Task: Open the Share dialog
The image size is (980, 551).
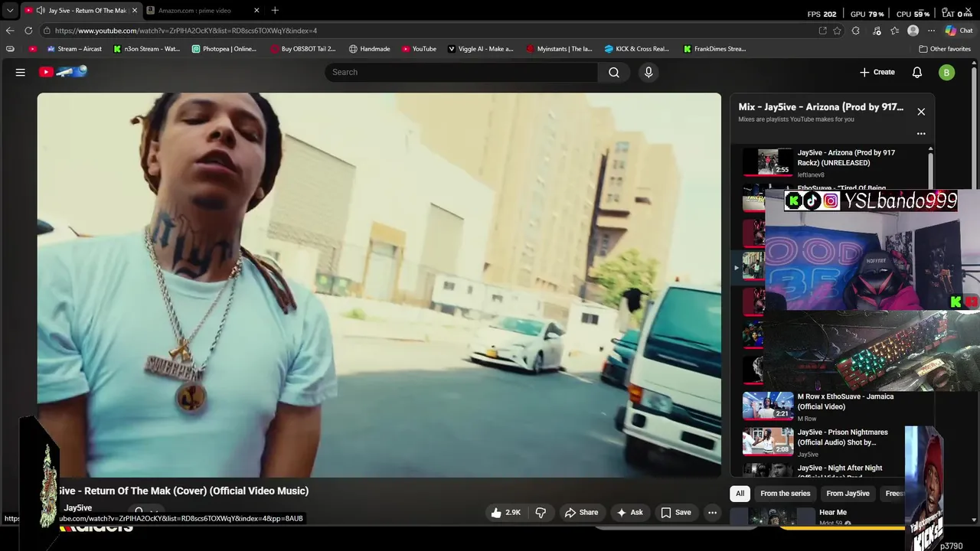Action: [581, 513]
